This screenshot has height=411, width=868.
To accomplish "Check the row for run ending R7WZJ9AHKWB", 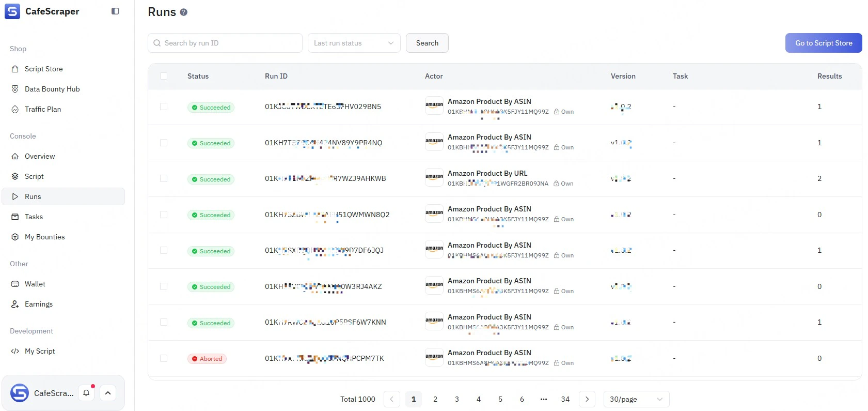I will pos(164,178).
